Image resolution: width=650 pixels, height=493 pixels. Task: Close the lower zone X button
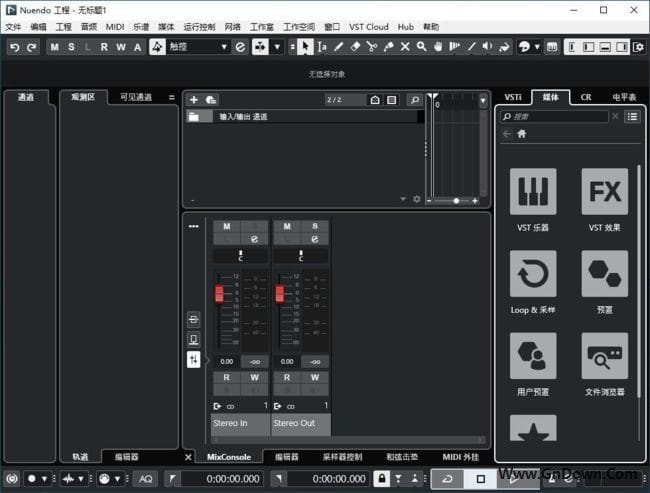(x=188, y=457)
